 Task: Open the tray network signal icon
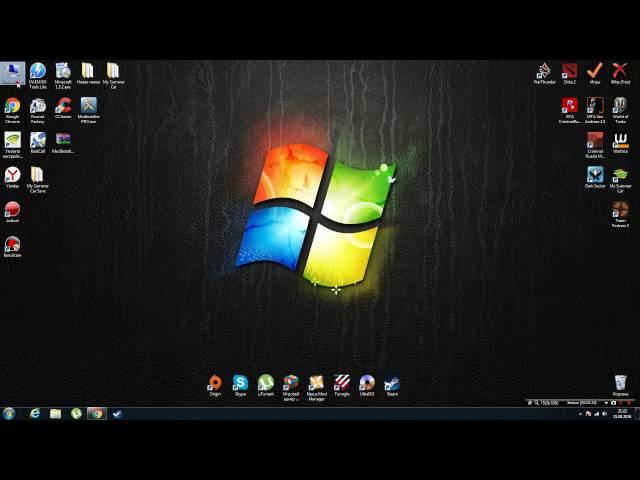pyautogui.click(x=596, y=414)
